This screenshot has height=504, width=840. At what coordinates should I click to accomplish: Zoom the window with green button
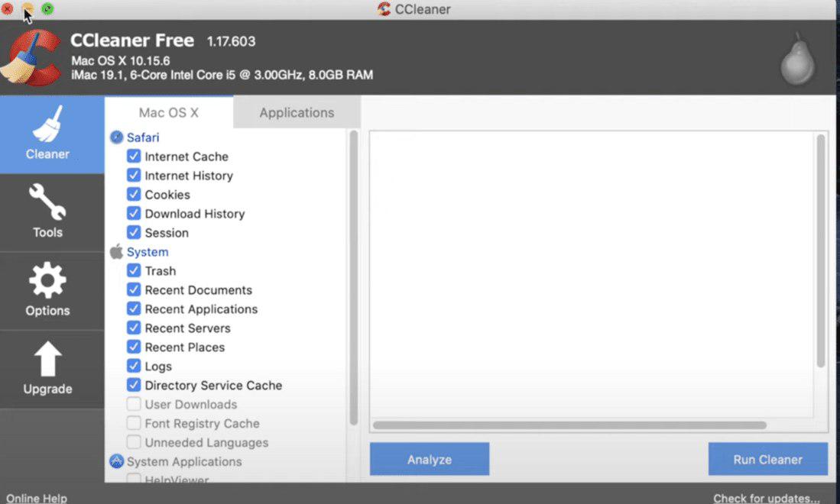47,8
